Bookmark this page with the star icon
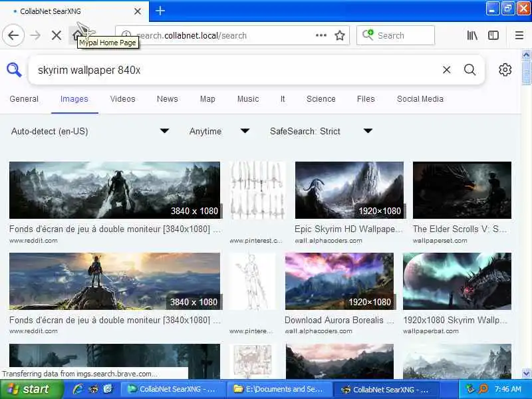This screenshot has height=399, width=532. coord(340,35)
